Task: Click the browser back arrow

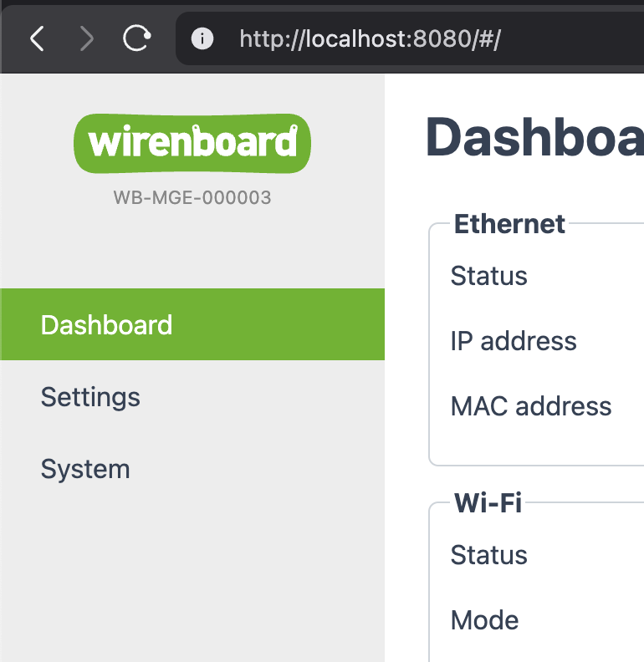Action: tap(37, 38)
